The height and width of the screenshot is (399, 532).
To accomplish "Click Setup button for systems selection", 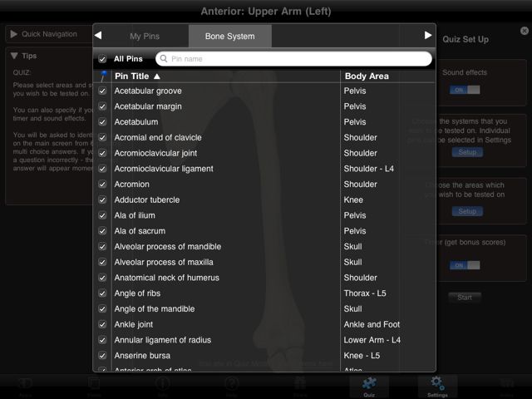I will coord(467,152).
